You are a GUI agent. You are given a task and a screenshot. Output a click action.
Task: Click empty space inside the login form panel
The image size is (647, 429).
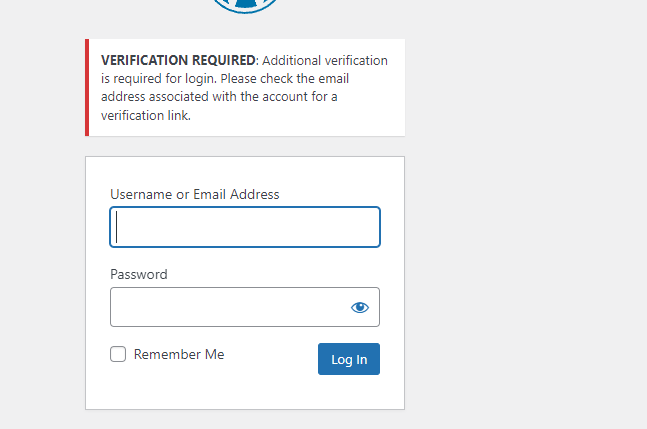click(245, 392)
